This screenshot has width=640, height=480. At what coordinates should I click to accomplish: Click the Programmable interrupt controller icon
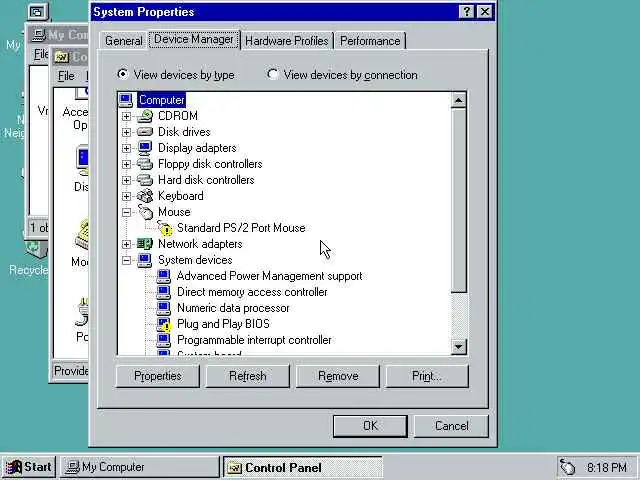164,340
